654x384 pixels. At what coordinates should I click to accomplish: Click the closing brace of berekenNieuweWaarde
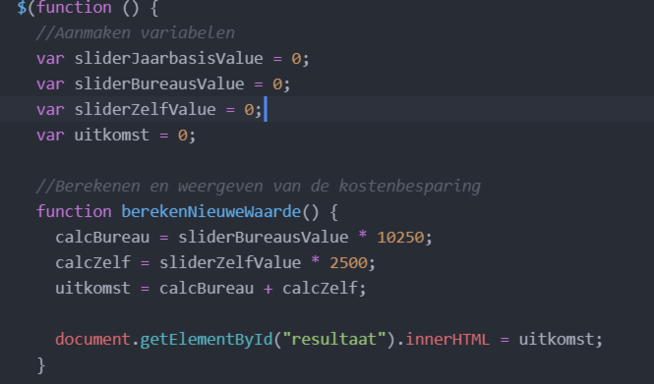coord(41,366)
